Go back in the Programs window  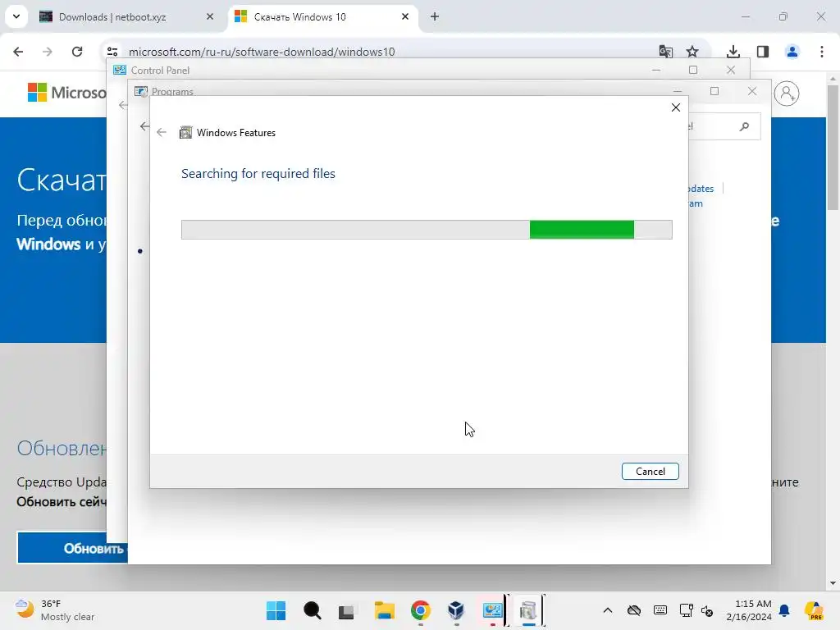tap(144, 126)
